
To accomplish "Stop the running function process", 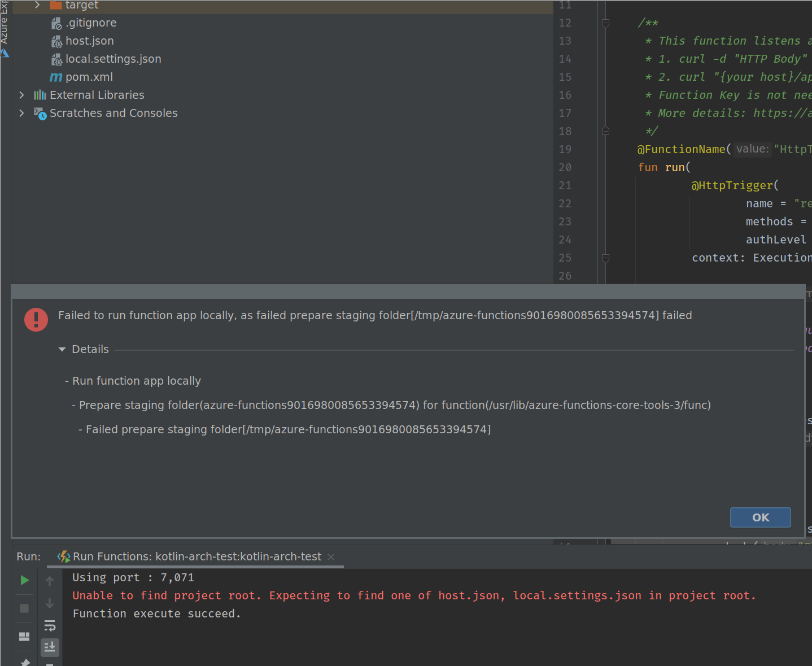I will point(23,608).
